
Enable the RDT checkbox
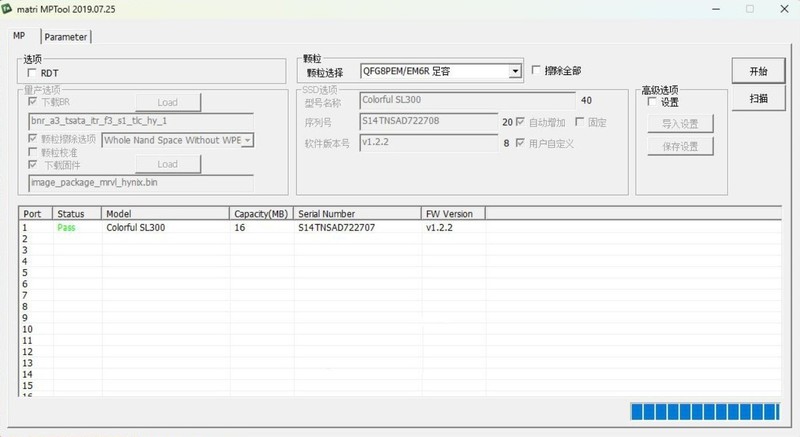(x=32, y=72)
